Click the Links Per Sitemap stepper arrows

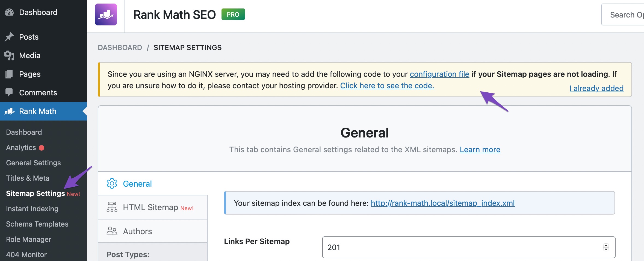tap(606, 247)
